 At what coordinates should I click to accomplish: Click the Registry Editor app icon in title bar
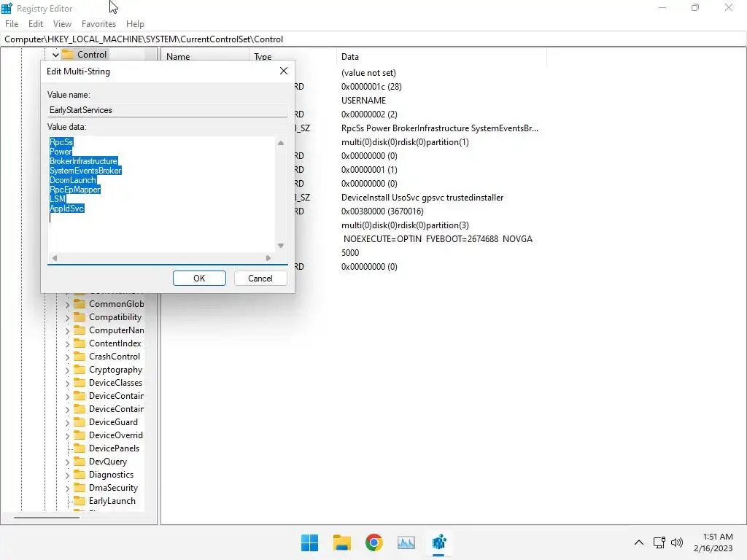point(7,8)
